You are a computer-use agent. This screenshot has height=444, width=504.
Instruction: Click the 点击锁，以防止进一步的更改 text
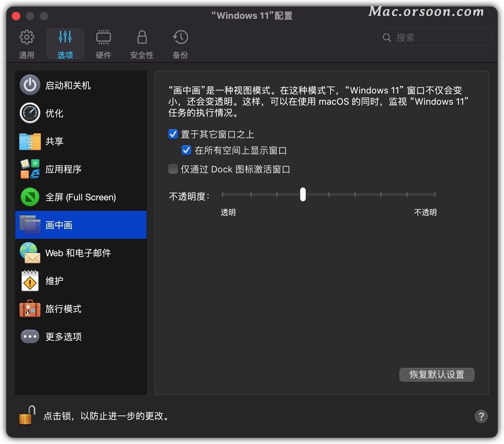[x=107, y=416]
